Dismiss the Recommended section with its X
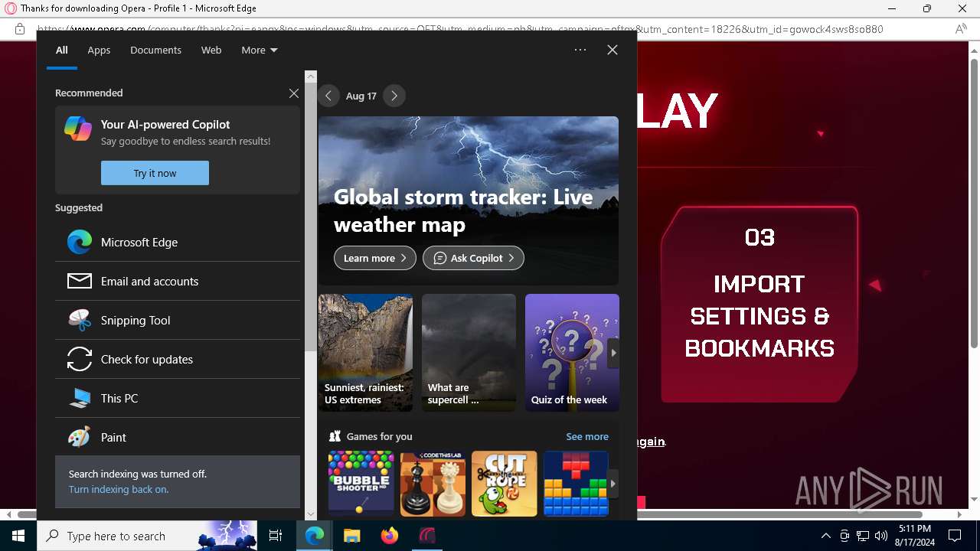Image resolution: width=980 pixels, height=551 pixels. point(294,93)
